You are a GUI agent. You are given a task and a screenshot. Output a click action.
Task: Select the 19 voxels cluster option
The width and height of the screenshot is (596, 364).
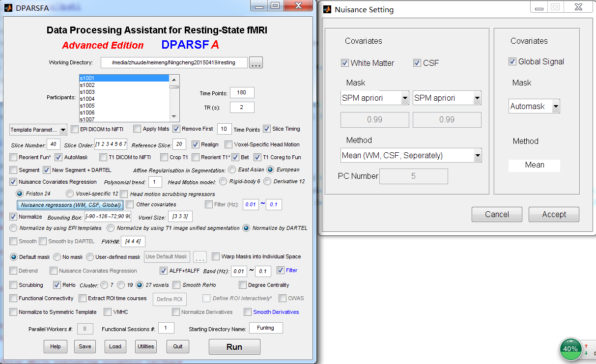pyautogui.click(x=120, y=285)
